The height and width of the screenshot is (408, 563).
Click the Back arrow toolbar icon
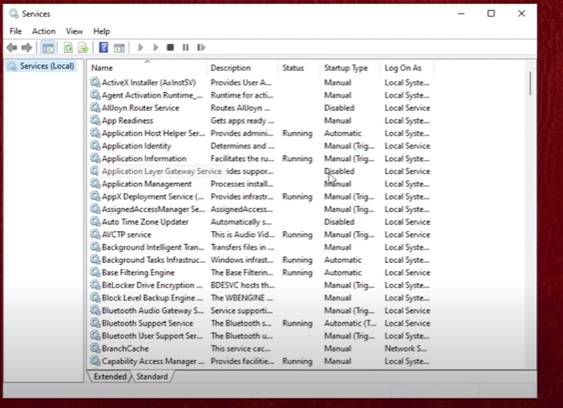pos(12,47)
